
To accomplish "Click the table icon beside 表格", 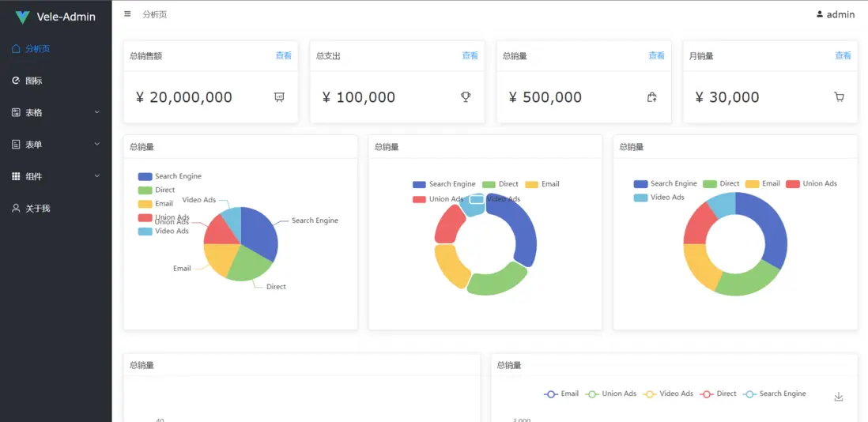I will (16, 112).
